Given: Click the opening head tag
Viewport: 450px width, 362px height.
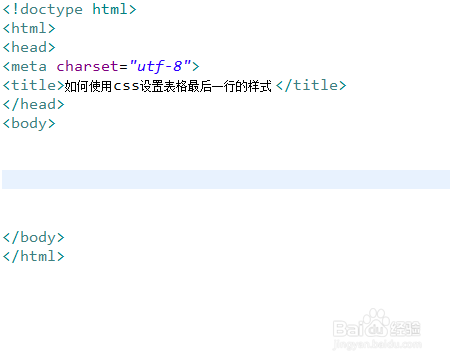Looking at the screenshot, I should (29, 47).
